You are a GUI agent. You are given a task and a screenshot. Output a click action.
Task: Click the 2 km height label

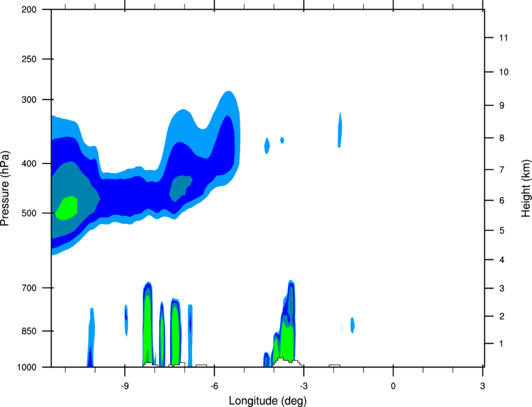(x=501, y=316)
